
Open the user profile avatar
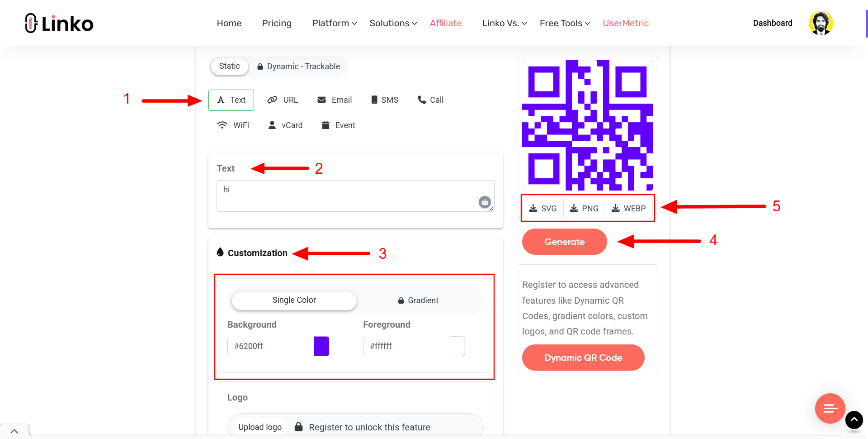821,23
